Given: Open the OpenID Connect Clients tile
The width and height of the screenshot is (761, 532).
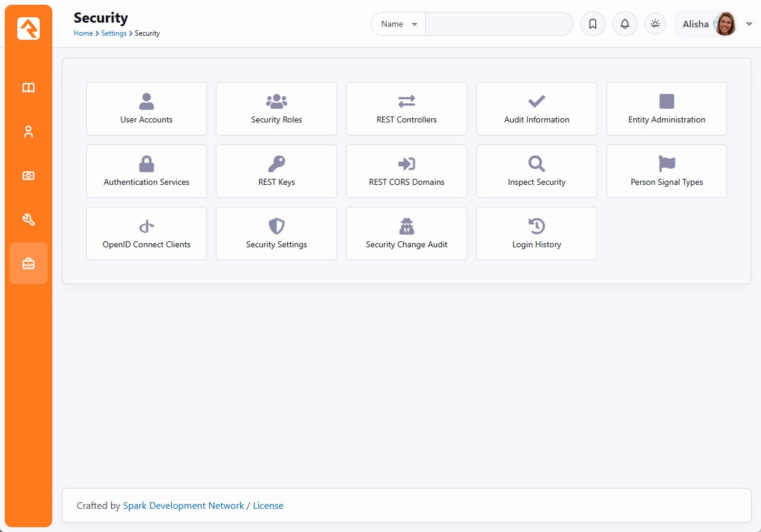Looking at the screenshot, I should click(146, 234).
